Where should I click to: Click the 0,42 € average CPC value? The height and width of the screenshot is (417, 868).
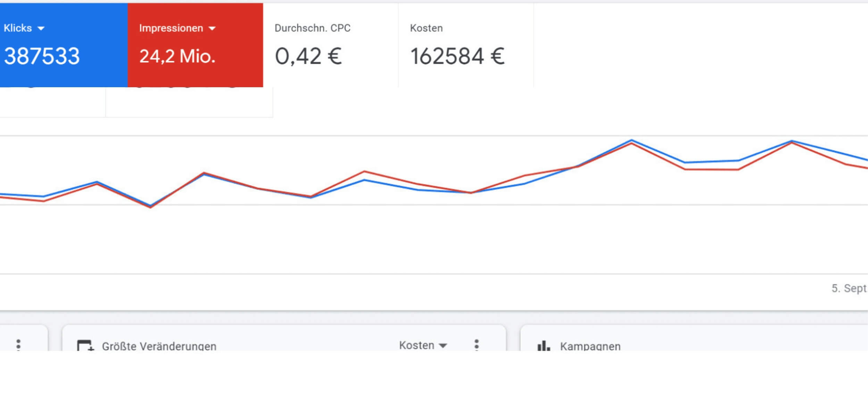pyautogui.click(x=308, y=56)
